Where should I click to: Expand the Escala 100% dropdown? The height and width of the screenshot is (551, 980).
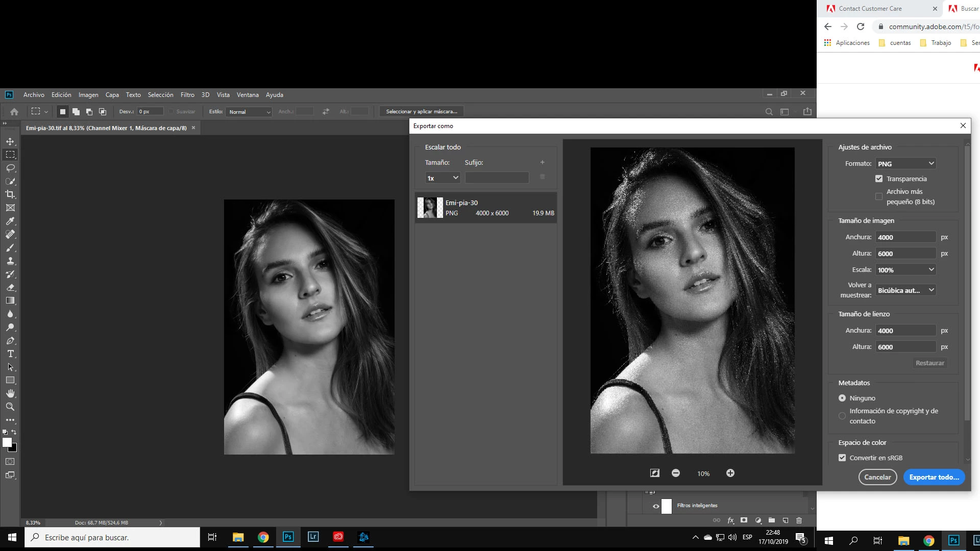pyautogui.click(x=906, y=270)
